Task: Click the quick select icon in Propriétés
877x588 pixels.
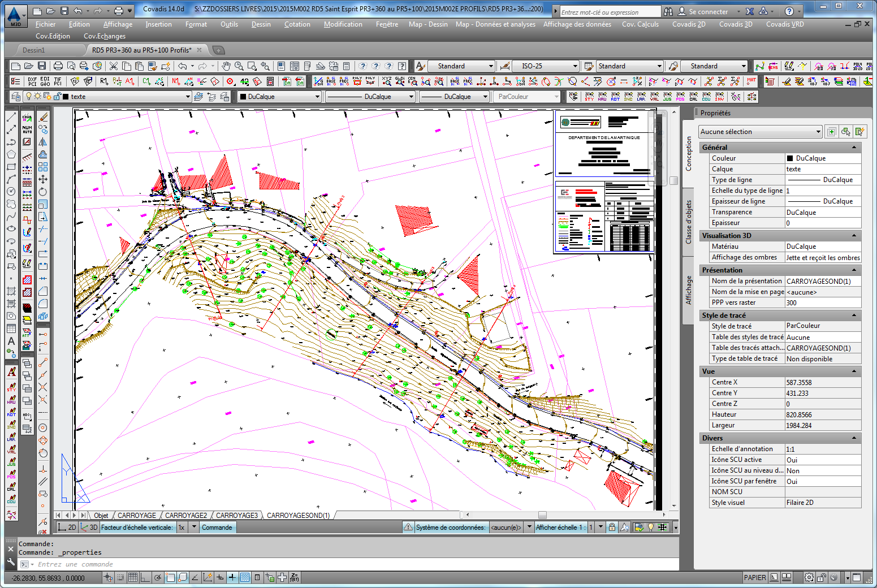Action: tap(859, 132)
